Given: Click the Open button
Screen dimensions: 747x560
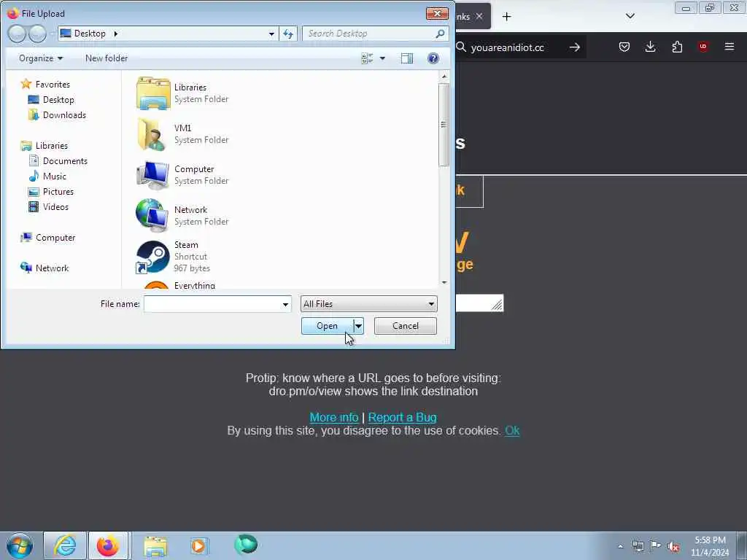Looking at the screenshot, I should 328,326.
